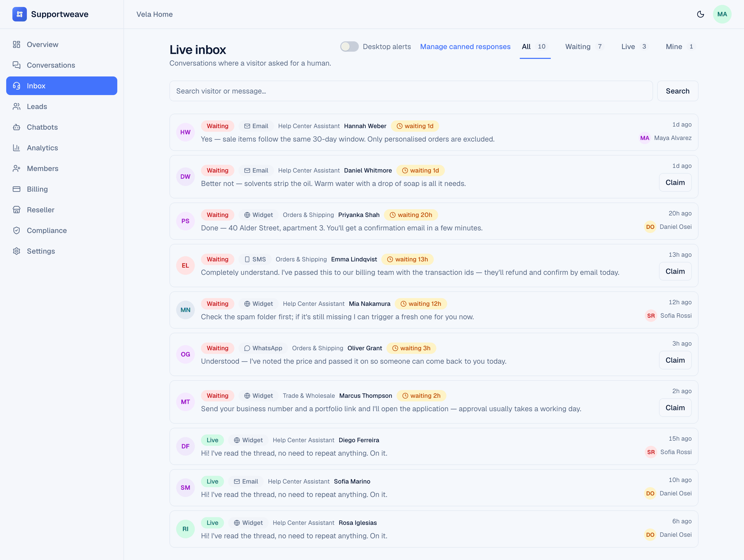Open the Reseller section

(61, 210)
